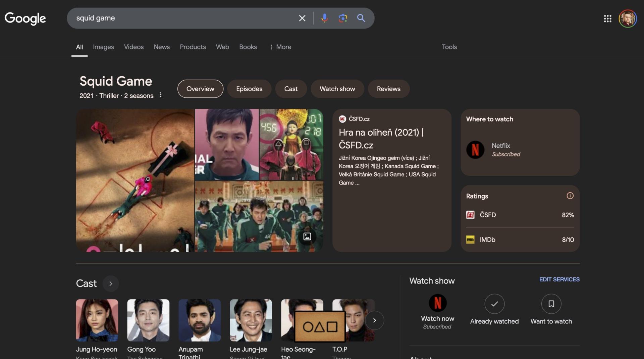Open the Hra na oliheň ČSFD.cz title

click(381, 139)
